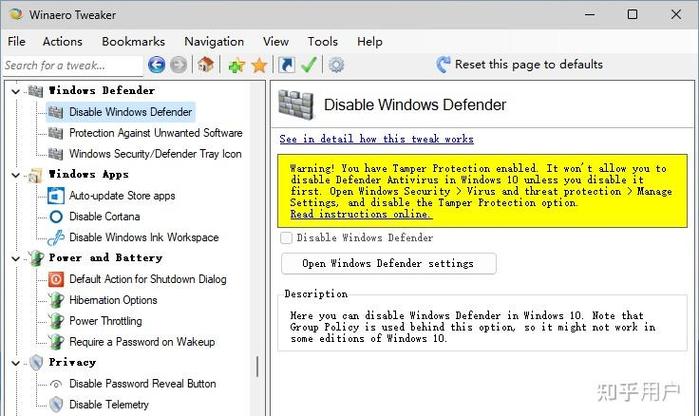Select Disable Cortana in the tree

[104, 217]
